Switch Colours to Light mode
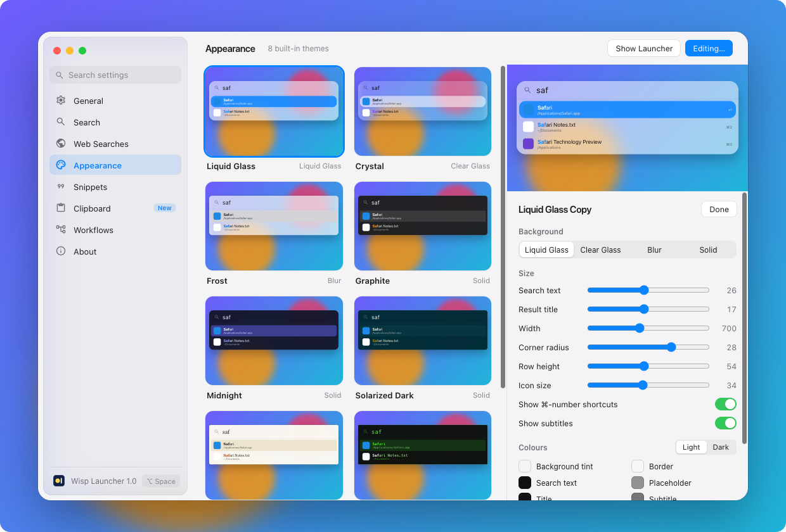786x532 pixels. [x=691, y=447]
